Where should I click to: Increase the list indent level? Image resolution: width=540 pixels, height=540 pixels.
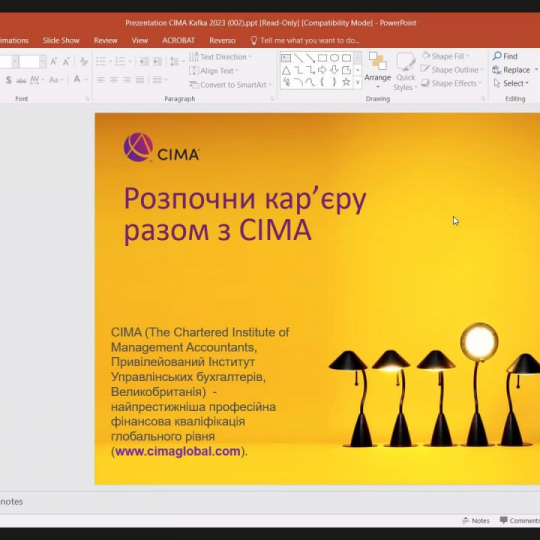tap(157, 62)
